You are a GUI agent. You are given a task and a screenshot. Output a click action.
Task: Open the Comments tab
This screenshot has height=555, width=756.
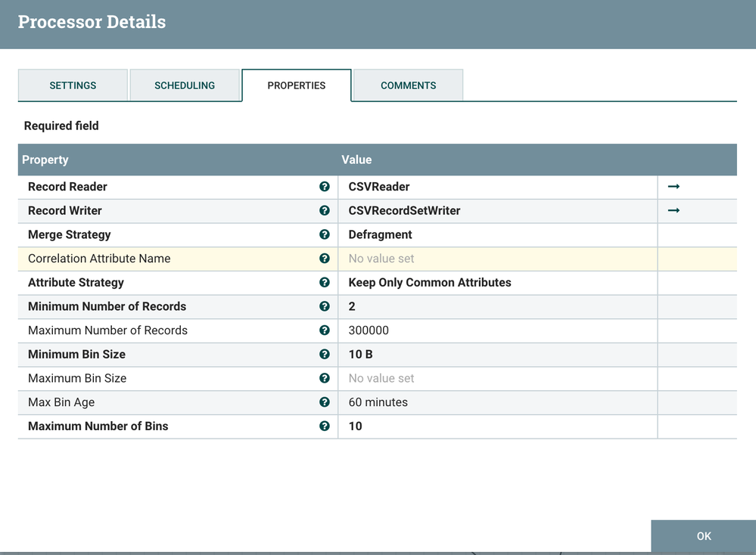coord(408,85)
